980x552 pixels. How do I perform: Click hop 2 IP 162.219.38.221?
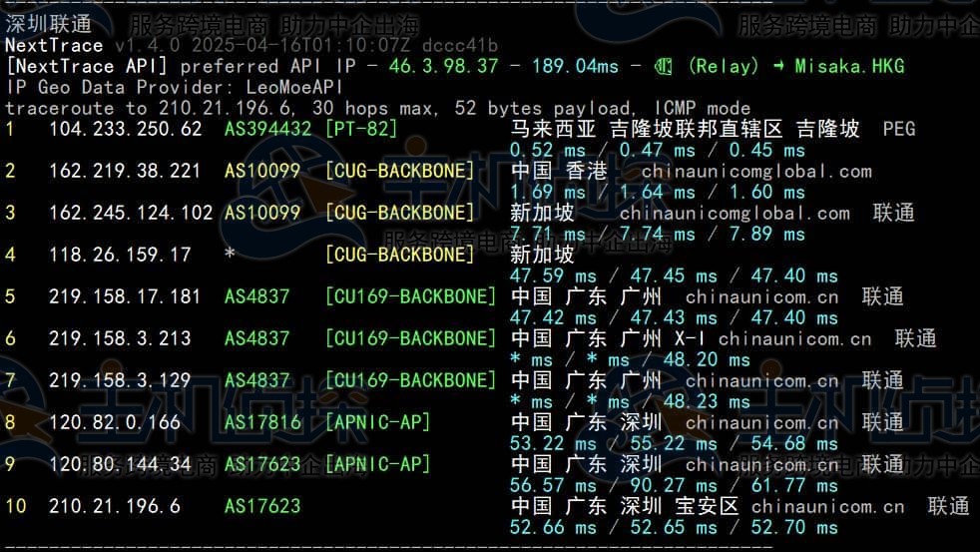tap(125, 172)
